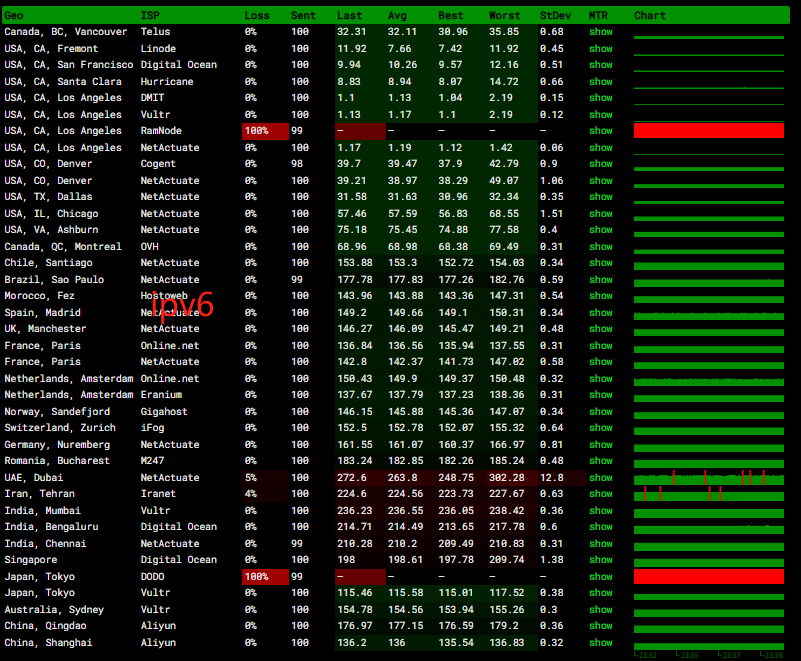Click the 183.24 last value for Bucharest
The height and width of the screenshot is (661, 801).
(x=355, y=461)
